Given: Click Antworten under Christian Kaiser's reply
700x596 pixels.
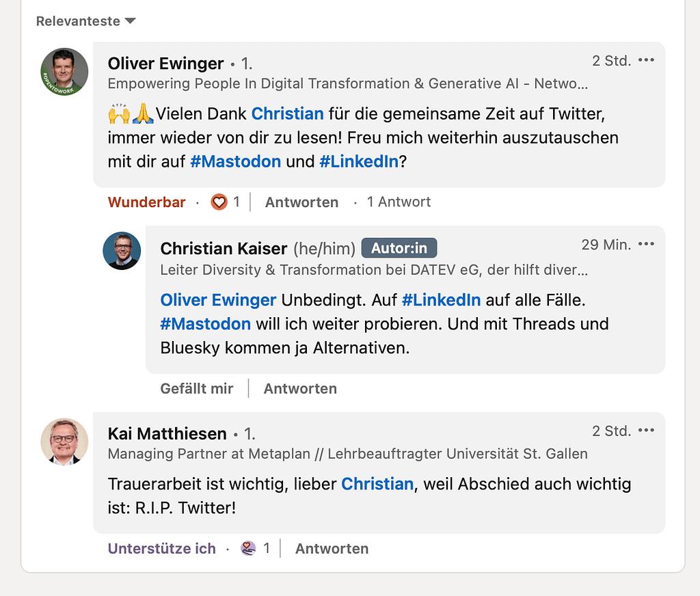Looking at the screenshot, I should tap(300, 389).
